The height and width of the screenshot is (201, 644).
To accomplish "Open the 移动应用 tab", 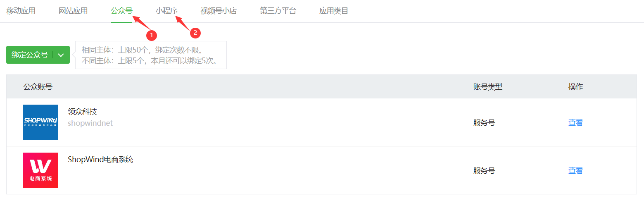I will click(21, 11).
